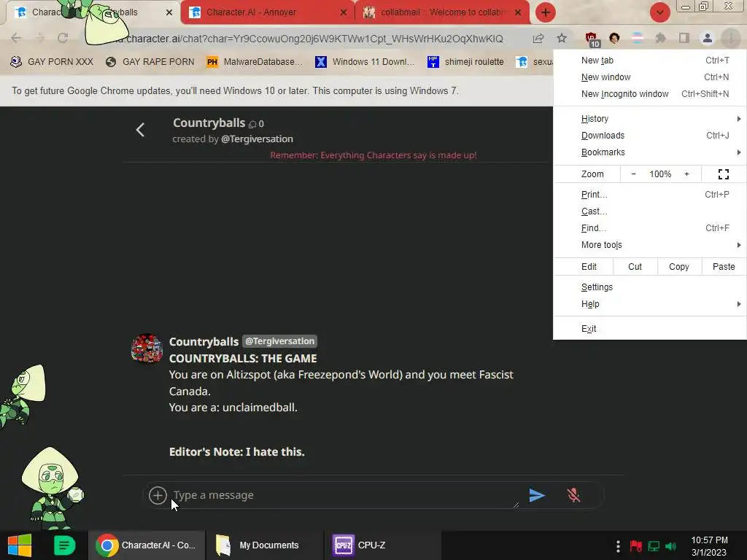
Task: Open the green notes app on taskbar
Action: pyautogui.click(x=64, y=545)
